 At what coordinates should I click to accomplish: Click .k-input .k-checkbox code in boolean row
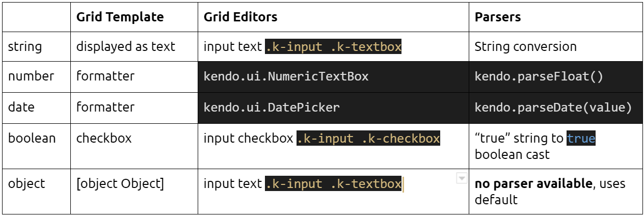pos(368,138)
